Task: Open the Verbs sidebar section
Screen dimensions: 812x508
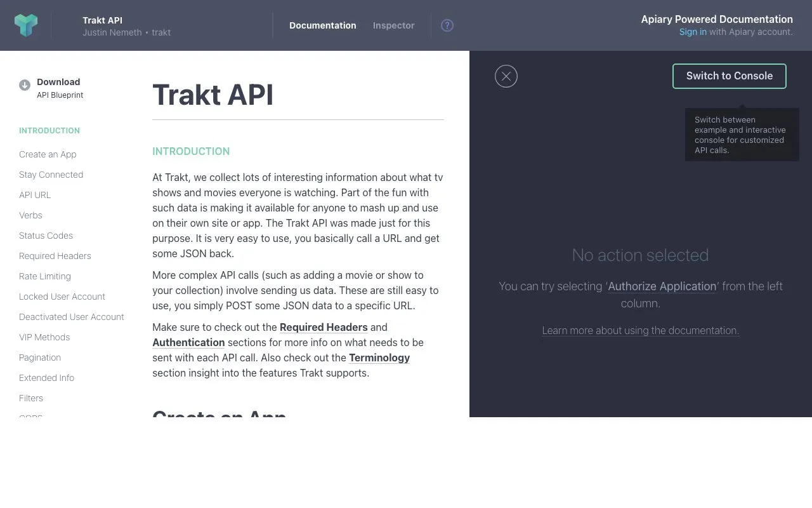Action: [30, 215]
